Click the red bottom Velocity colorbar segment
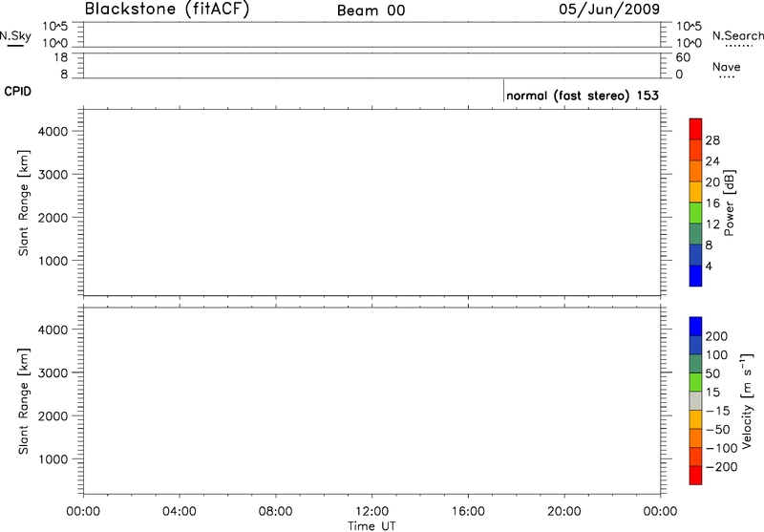Viewport: 764px width, 532px height. (696, 476)
